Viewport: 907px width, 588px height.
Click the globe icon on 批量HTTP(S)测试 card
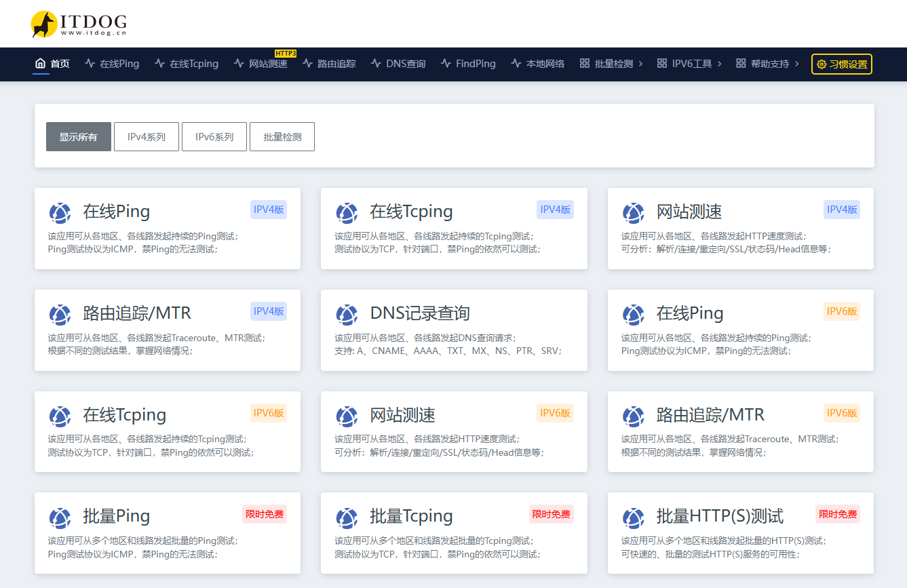point(634,517)
